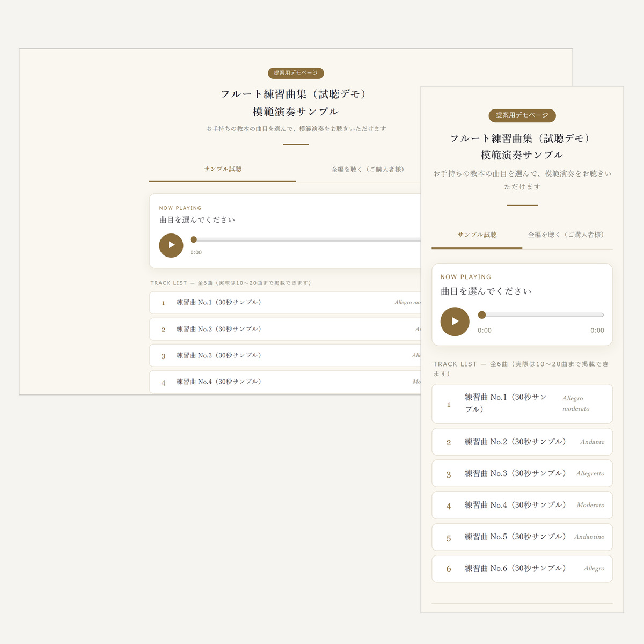644x644 pixels.
Task: Click the mobile TRACK LIST heading text
Action: [521, 369]
